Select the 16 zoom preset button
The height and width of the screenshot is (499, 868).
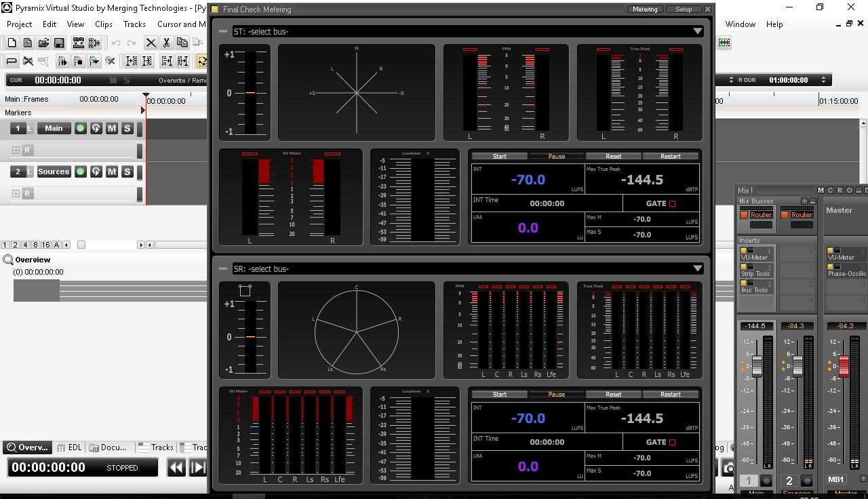46,245
